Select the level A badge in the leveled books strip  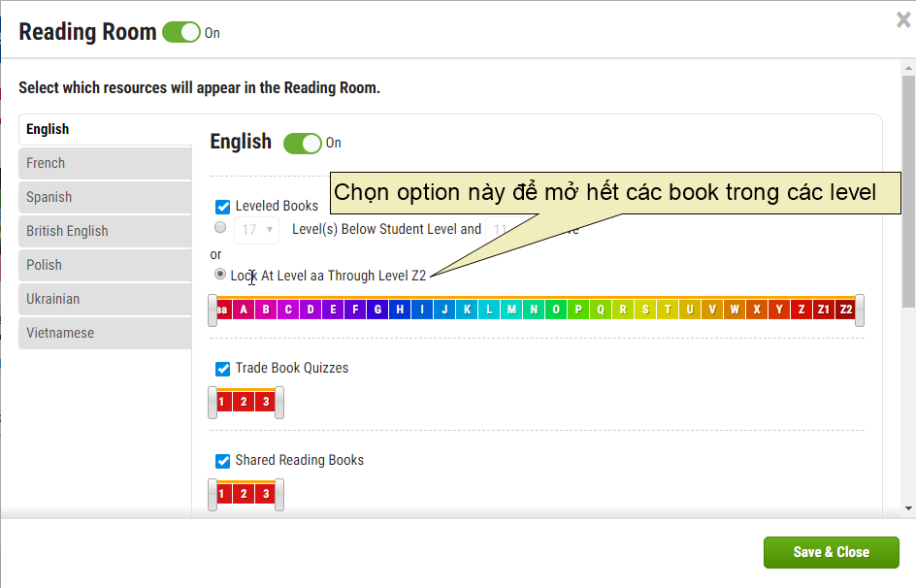[244, 309]
